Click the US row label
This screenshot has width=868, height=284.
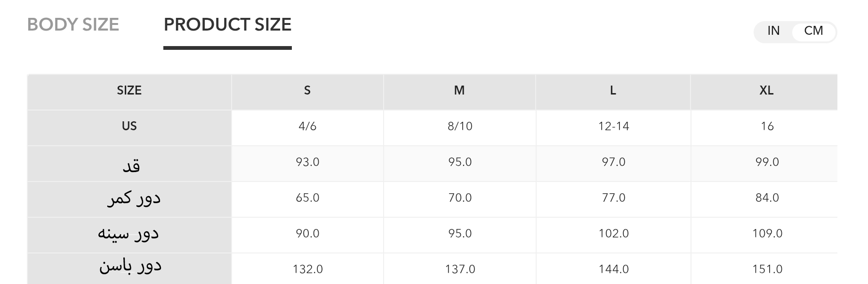(129, 126)
